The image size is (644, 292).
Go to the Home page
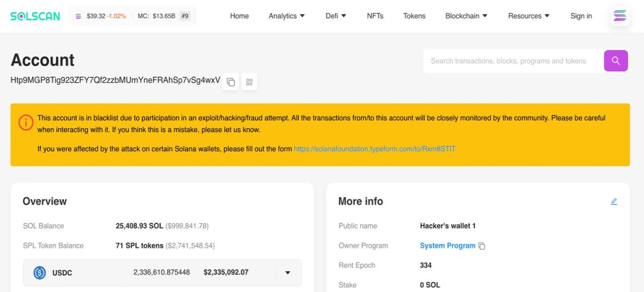click(239, 16)
